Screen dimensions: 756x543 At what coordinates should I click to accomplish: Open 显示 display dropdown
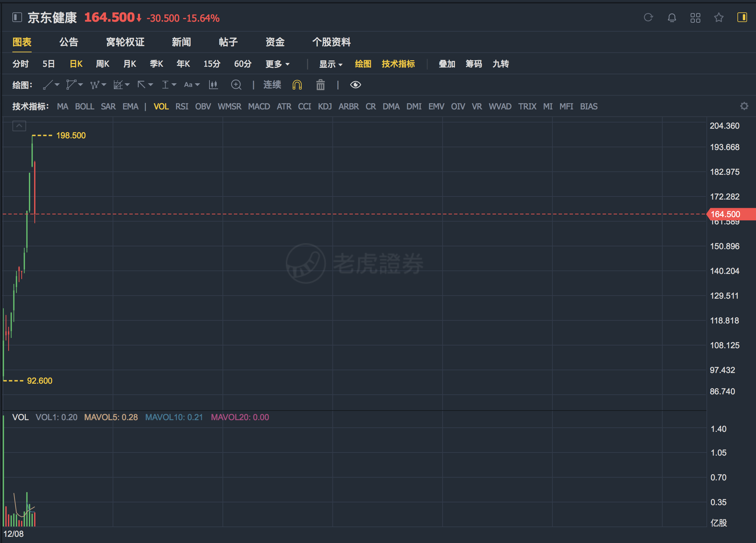[331, 64]
